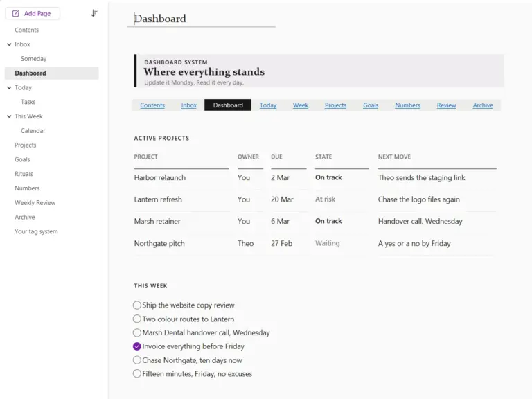Viewport: 532px width, 399px height.
Task: Click 'Where everything stands' heading
Action: click(x=204, y=72)
